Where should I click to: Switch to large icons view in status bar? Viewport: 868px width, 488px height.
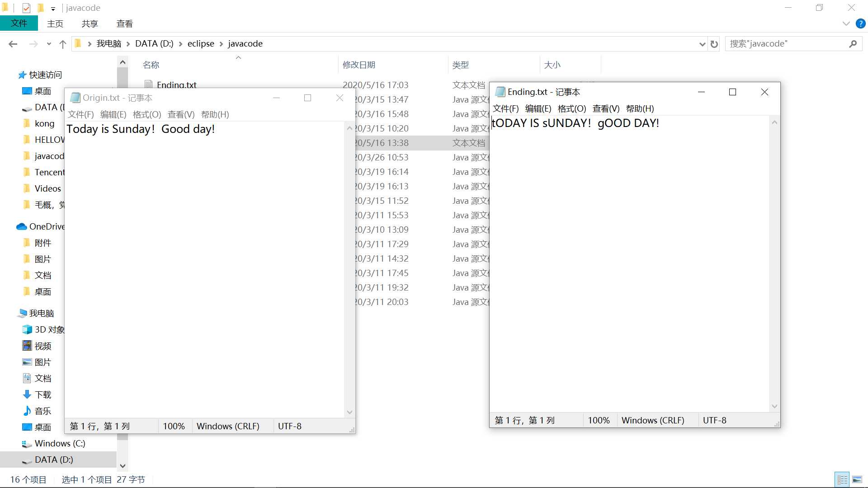[857, 480]
